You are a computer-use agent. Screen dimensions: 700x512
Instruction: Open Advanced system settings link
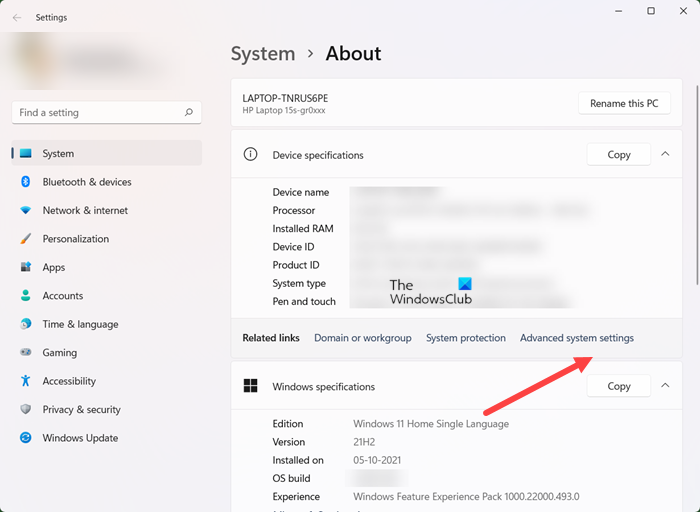click(576, 338)
